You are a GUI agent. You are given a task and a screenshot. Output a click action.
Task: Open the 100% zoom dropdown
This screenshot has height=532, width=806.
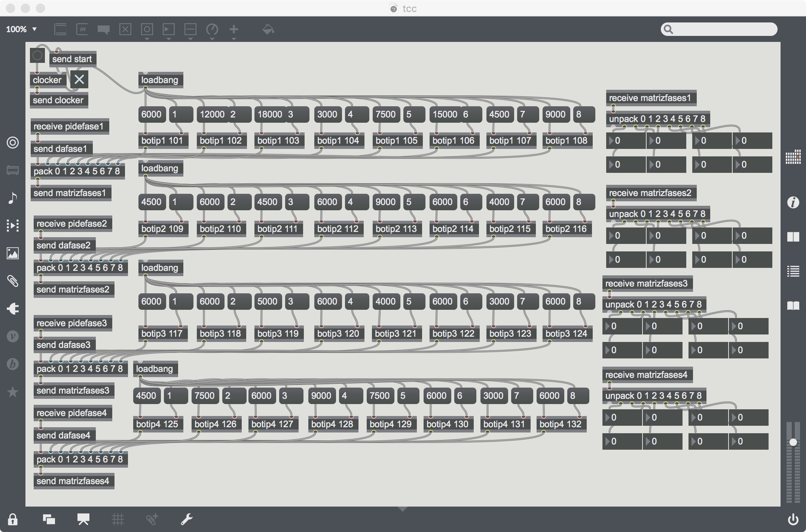pos(21,29)
